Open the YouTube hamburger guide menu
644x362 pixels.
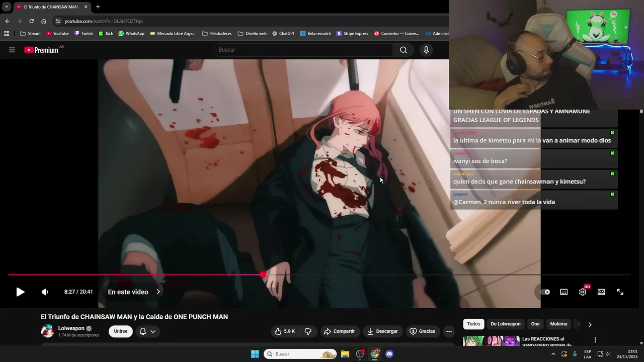point(12,50)
